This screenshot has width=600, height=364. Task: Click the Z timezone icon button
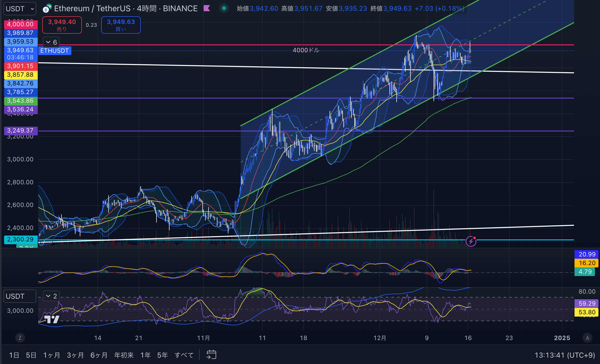coord(20,338)
